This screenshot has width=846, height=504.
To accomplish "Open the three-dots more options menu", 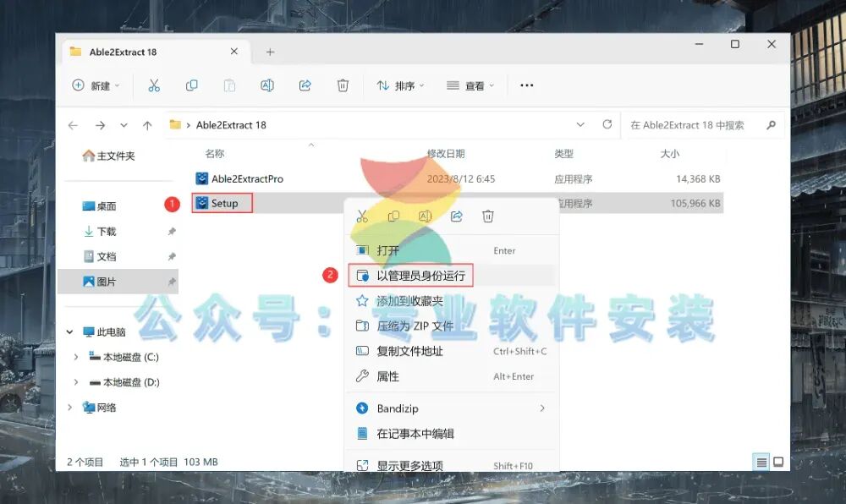I will [526, 85].
